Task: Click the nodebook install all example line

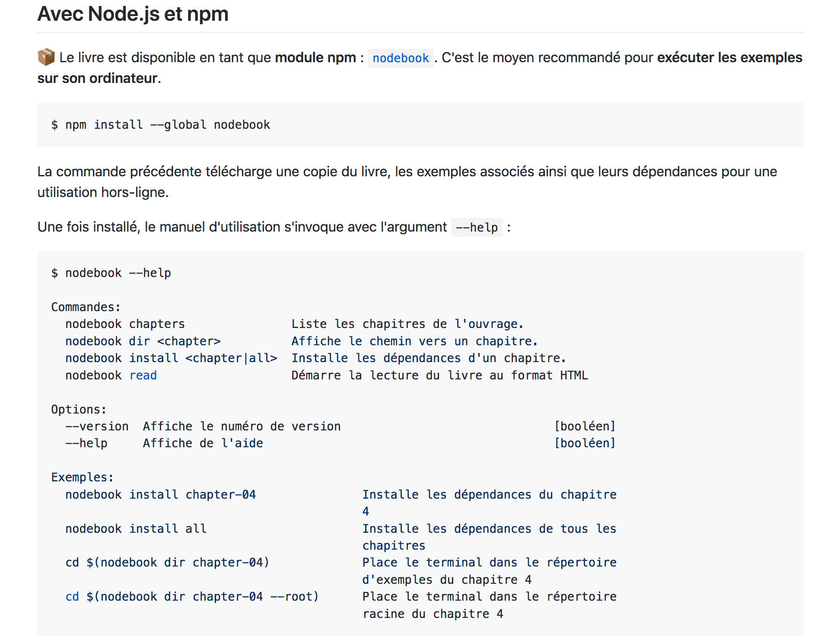Action: 136,528
